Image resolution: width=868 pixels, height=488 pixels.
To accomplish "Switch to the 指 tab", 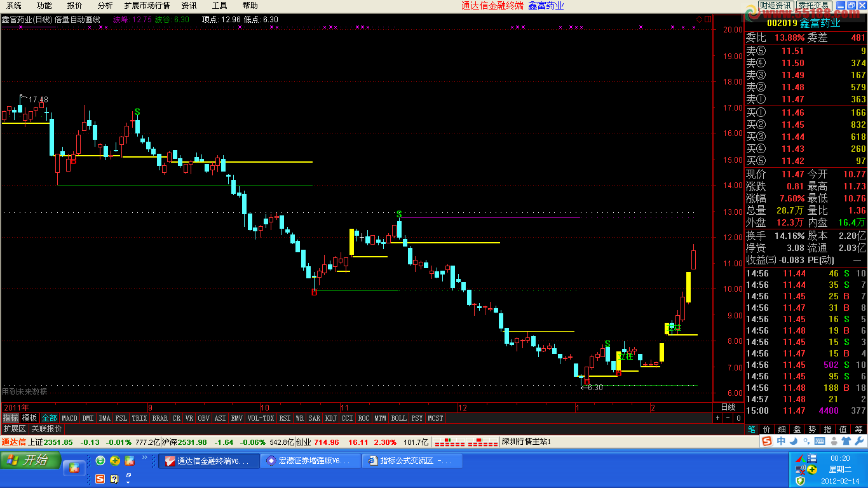I will 828,430.
